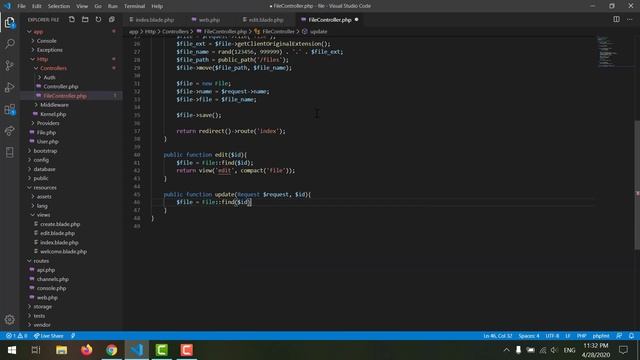Open editor More Actions menu
The image size is (640, 360).
coord(630,19)
